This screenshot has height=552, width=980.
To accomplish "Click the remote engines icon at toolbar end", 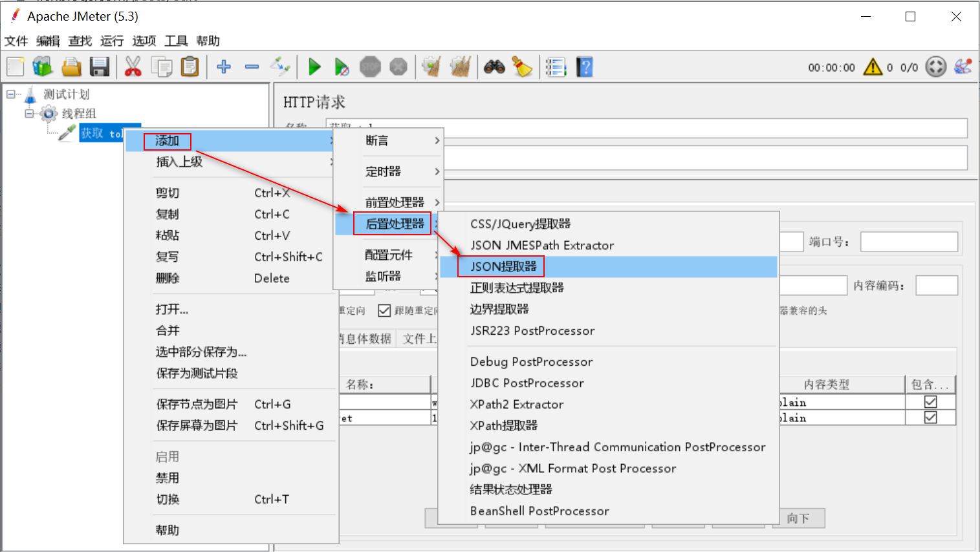I will tap(963, 67).
